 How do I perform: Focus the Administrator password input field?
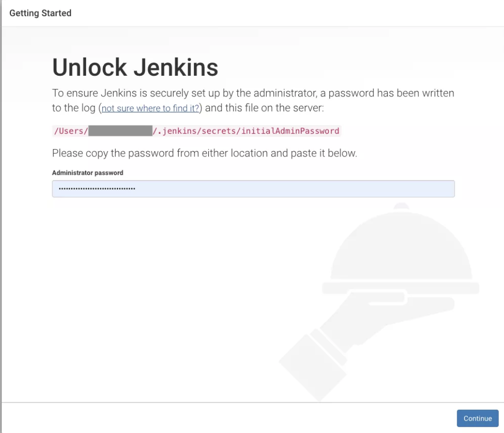(x=295, y=189)
